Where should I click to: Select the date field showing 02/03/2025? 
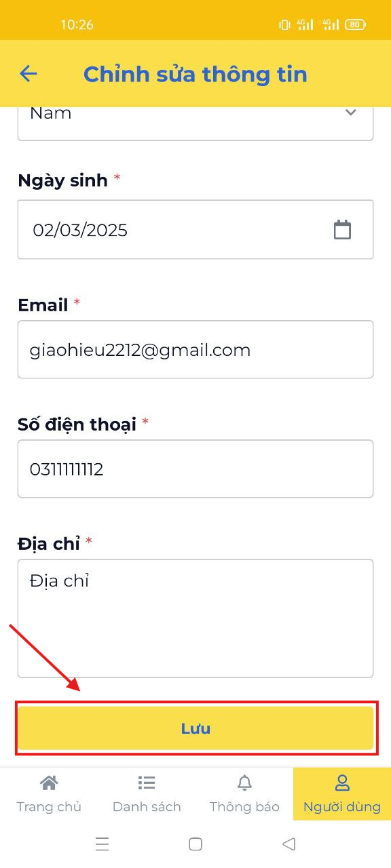195,229
